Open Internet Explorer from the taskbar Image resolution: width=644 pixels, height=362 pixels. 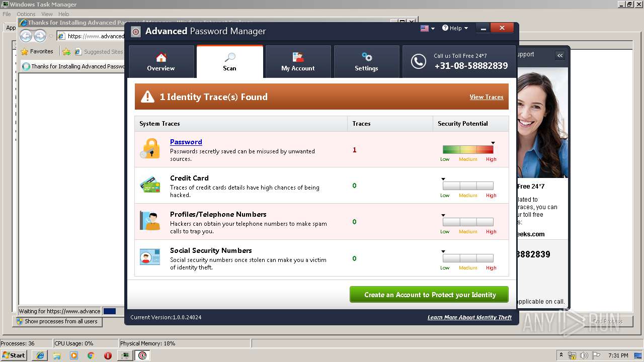point(40,355)
